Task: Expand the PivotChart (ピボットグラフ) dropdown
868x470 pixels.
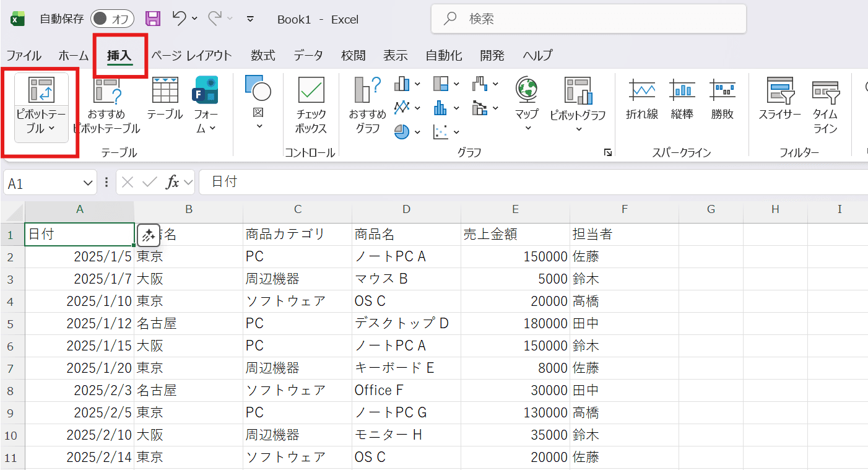Action: pyautogui.click(x=578, y=129)
